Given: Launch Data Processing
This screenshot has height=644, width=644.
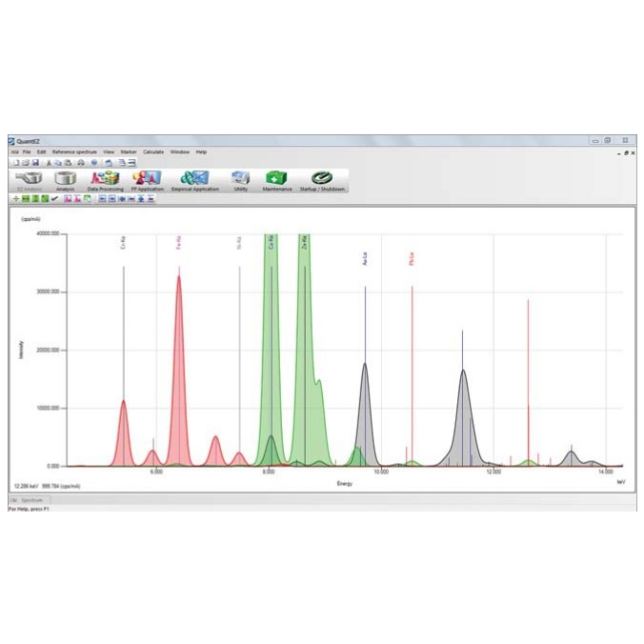Looking at the screenshot, I should click(104, 179).
